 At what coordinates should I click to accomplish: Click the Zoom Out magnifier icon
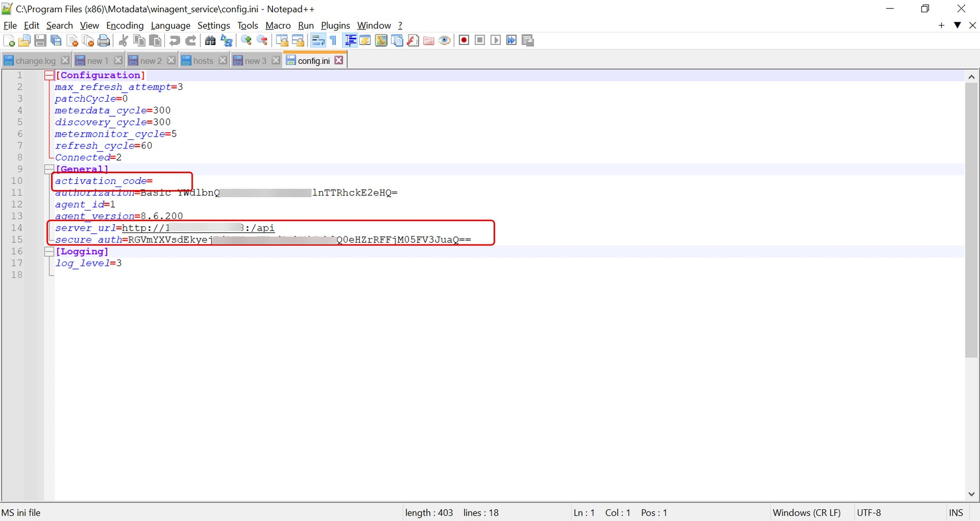click(262, 41)
